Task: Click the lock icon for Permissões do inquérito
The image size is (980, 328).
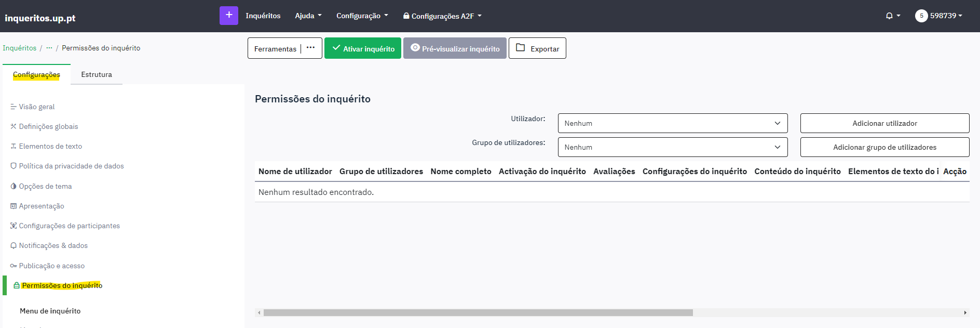Action: point(17,285)
